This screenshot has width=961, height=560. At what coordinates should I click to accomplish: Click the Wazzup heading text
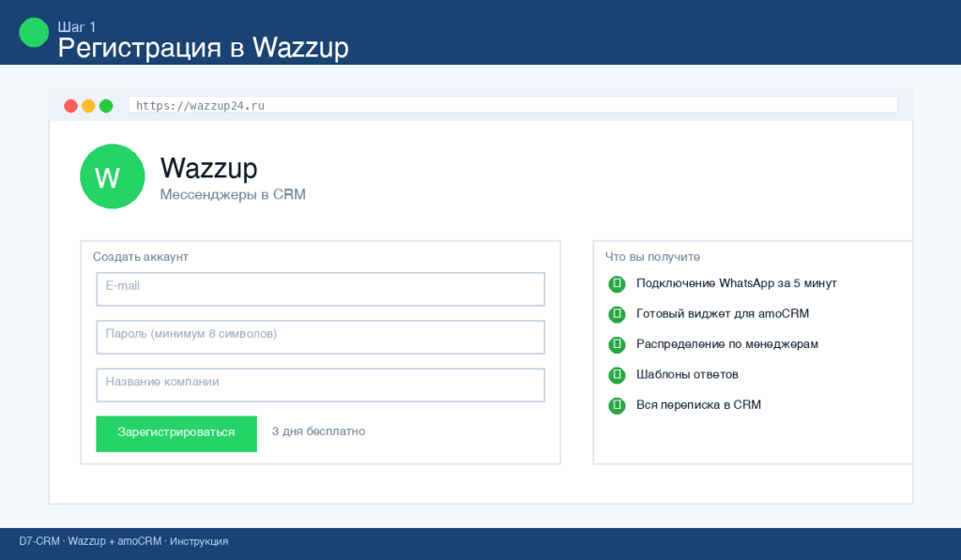click(209, 169)
